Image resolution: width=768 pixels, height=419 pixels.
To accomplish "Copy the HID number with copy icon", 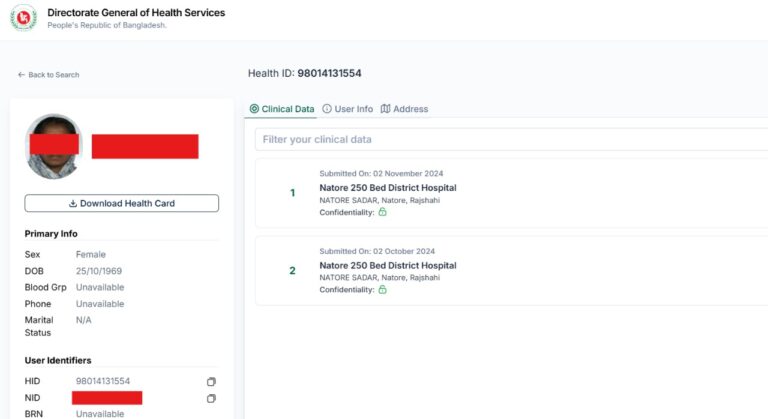I will pyautogui.click(x=211, y=382).
